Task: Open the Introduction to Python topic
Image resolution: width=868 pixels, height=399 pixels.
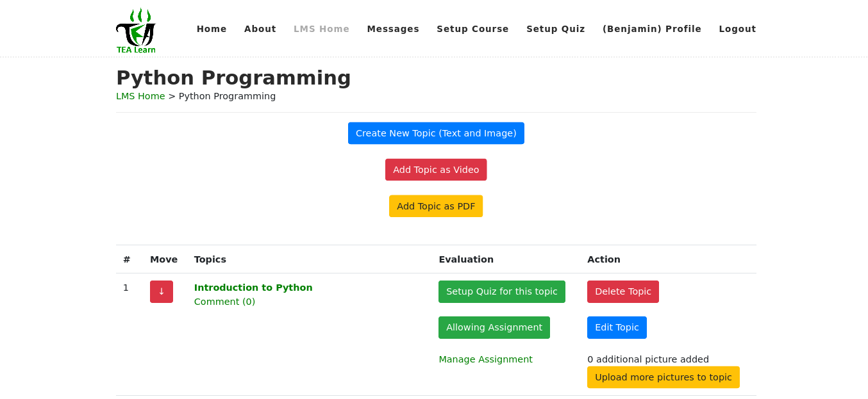Action: click(x=253, y=288)
